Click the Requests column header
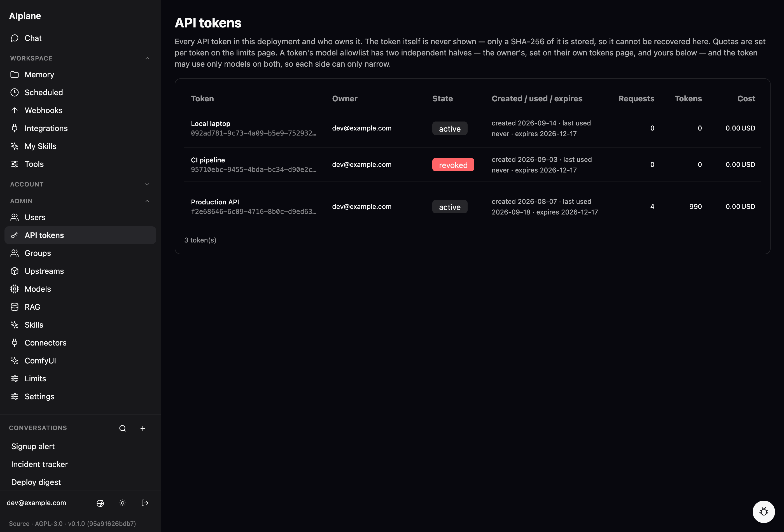Image resolution: width=784 pixels, height=532 pixels. pos(636,99)
